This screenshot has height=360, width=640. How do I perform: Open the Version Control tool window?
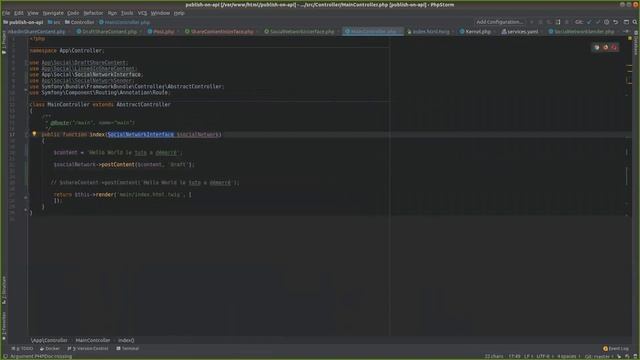click(x=88, y=349)
